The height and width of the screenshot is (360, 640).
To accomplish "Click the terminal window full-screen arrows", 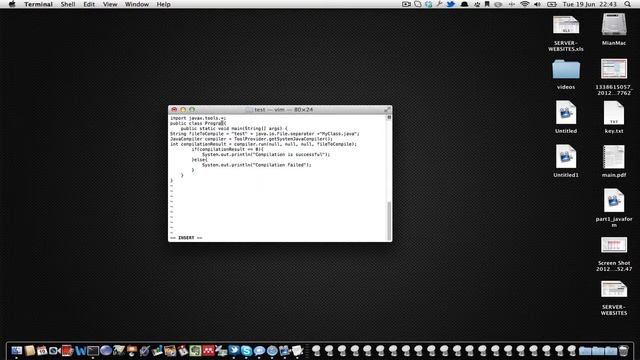I will 387,109.
